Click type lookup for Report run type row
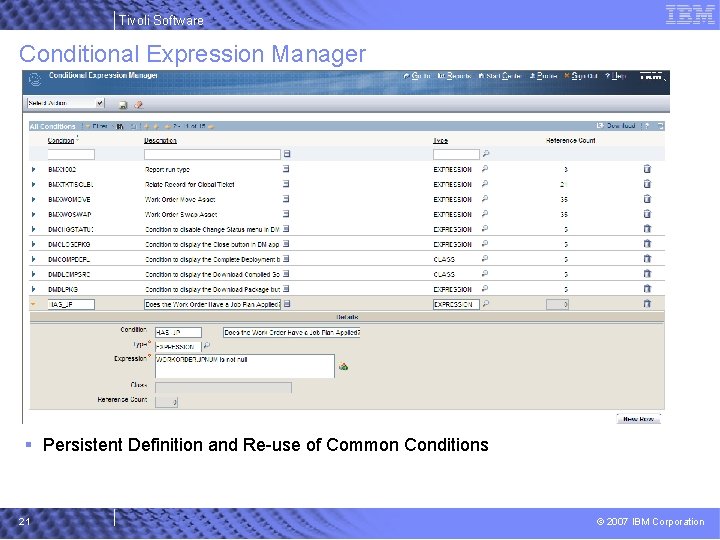 [x=485, y=169]
